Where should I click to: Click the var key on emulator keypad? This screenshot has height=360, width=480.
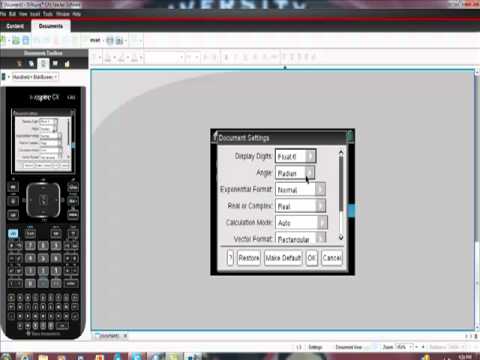point(56,234)
